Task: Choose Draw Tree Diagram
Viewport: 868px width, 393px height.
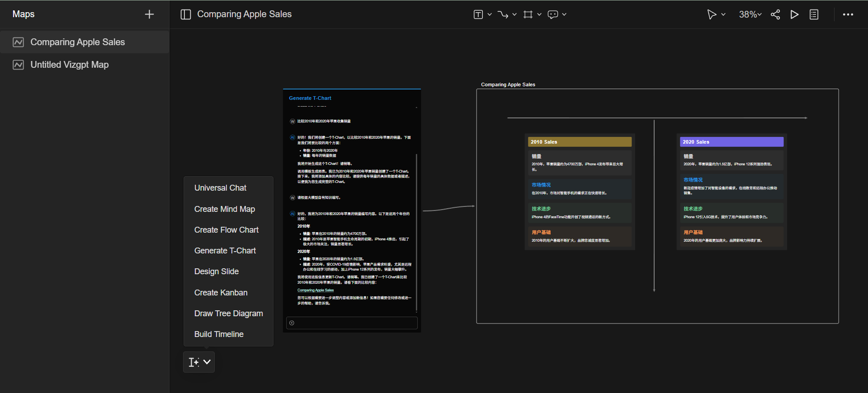Action: coord(228,313)
